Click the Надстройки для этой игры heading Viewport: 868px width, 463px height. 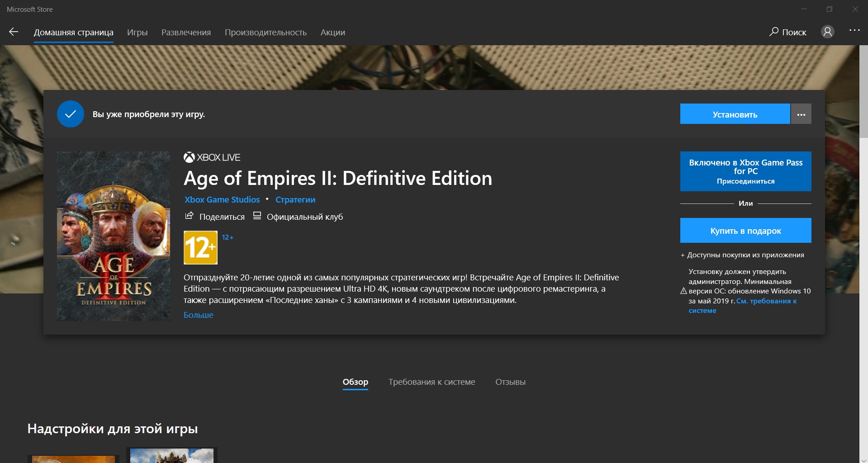click(113, 429)
